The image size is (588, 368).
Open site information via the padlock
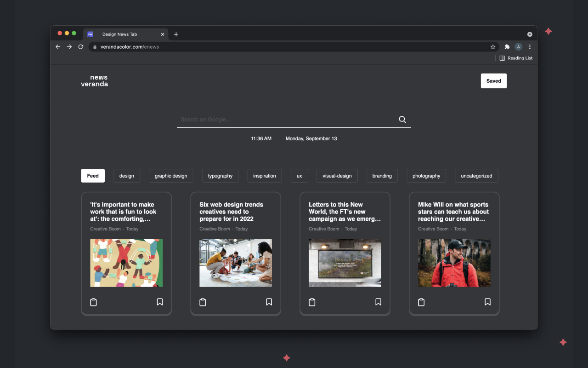point(94,46)
